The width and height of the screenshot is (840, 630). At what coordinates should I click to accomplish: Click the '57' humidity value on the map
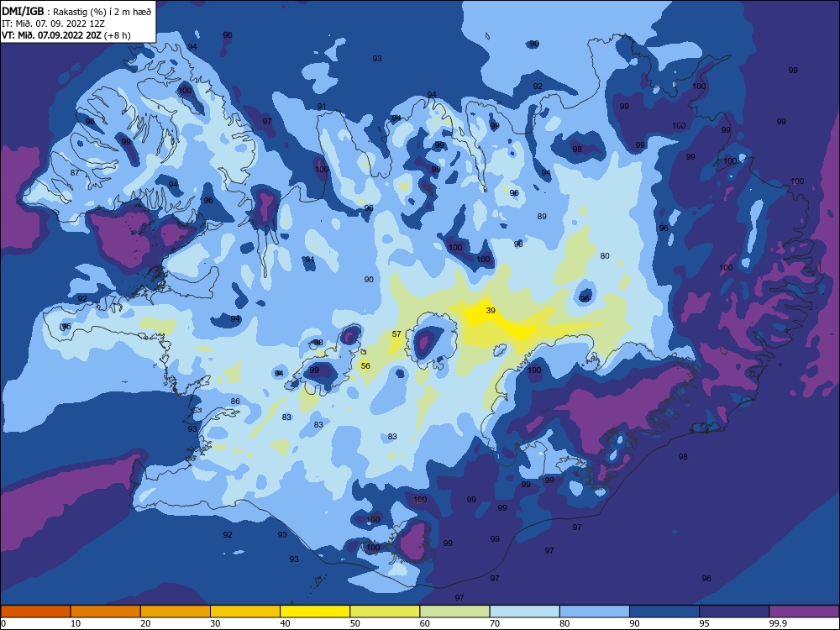click(396, 333)
